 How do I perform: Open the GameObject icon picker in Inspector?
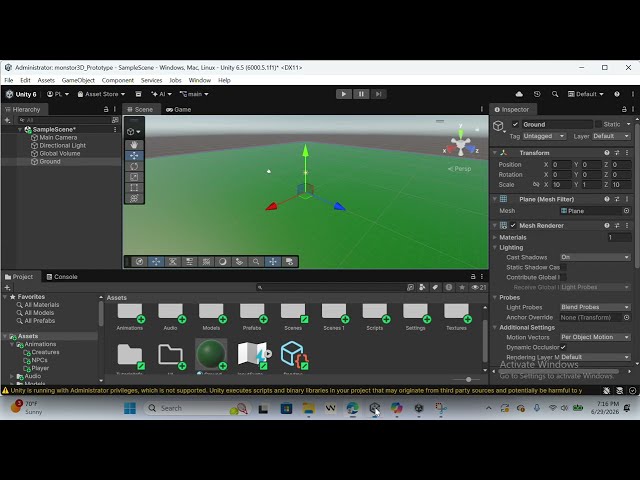[x=499, y=126]
